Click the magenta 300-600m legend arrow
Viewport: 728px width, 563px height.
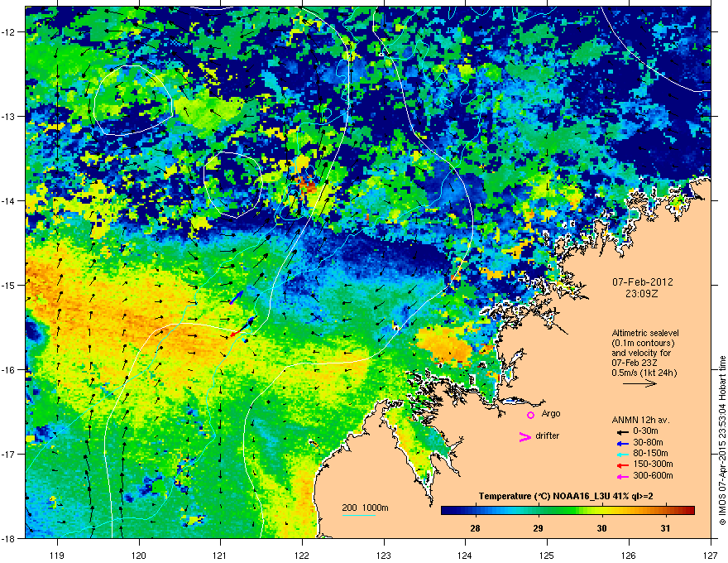point(623,476)
